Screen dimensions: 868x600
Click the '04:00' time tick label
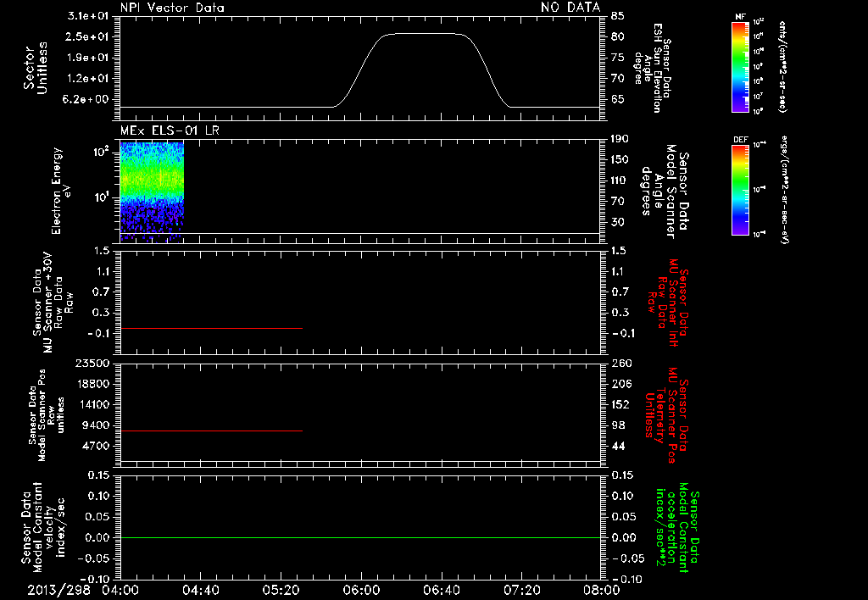[x=120, y=590]
